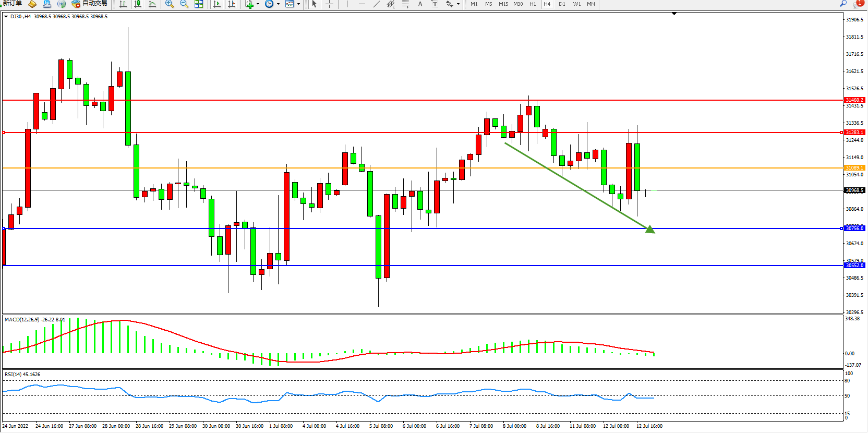Toggle AutoTrading (自动交易) on or off

(90, 4)
